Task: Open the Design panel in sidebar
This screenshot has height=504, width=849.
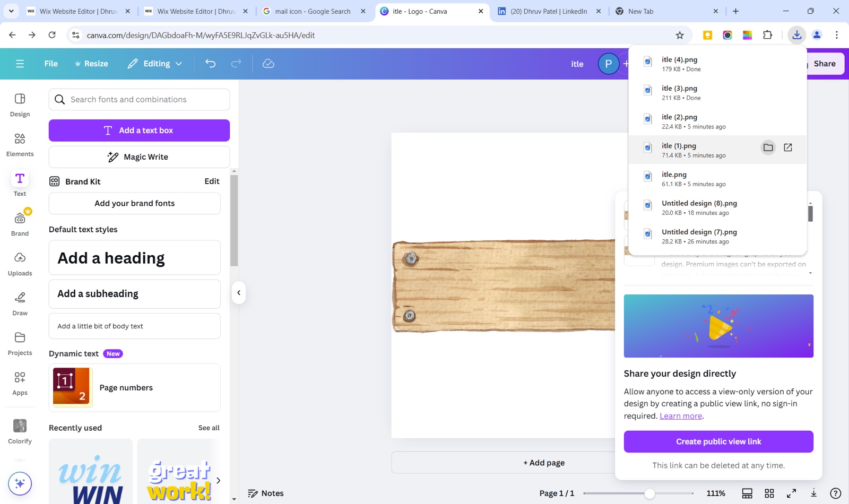Action: [x=20, y=105]
